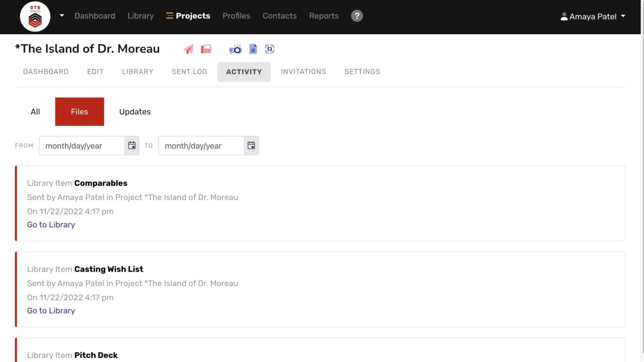Open the projector presentation icon
This screenshot has height=362, width=644.
click(x=235, y=49)
